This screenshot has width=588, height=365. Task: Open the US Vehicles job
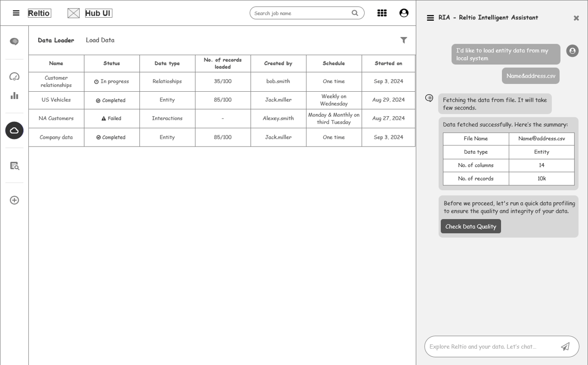pos(56,100)
